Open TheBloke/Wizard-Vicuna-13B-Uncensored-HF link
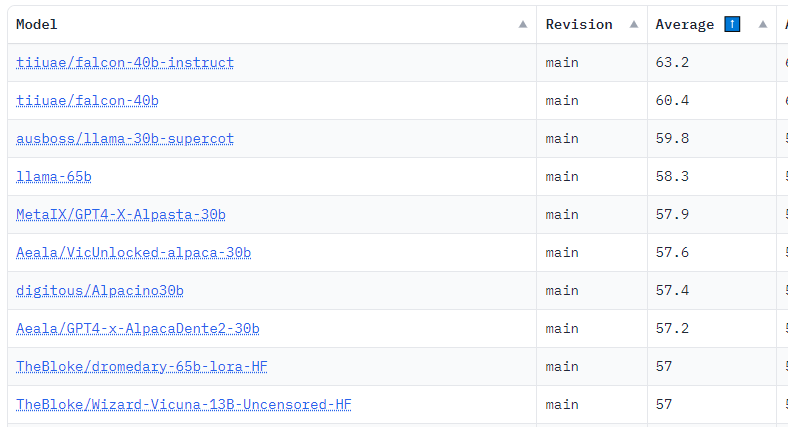 [184, 405]
